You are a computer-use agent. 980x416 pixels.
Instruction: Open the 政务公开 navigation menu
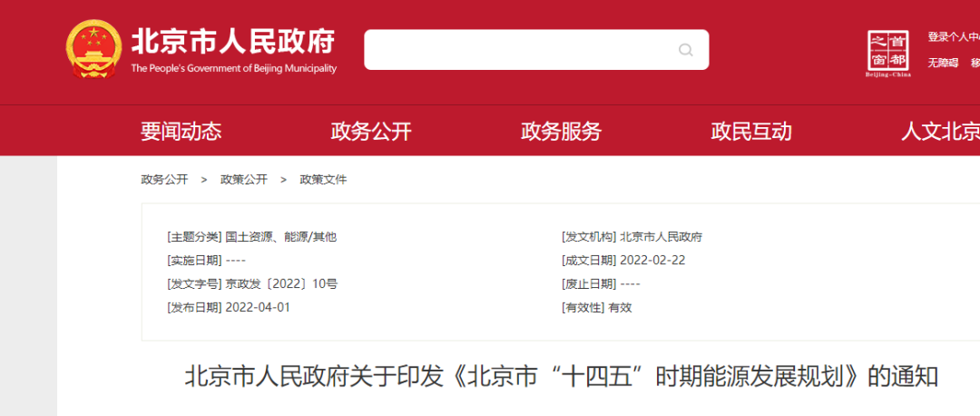371,132
